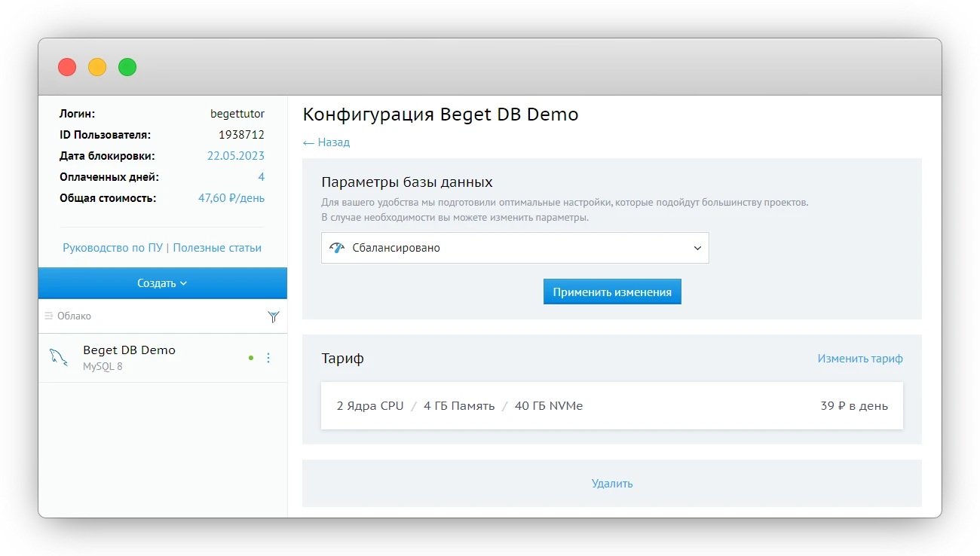Click the Удалить link
Screen dimensions: 980x556
(611, 484)
